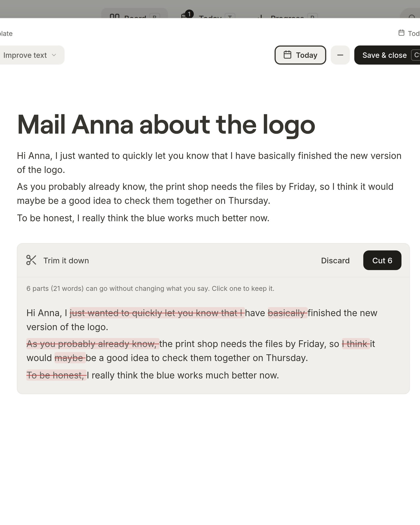Keep the struck-out phrase 'just wanted to quickly let you know'
420x525 pixels.
(157, 313)
